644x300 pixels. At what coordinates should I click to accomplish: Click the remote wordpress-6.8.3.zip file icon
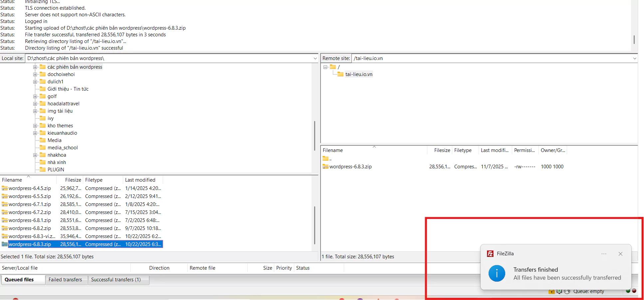pyautogui.click(x=325, y=167)
